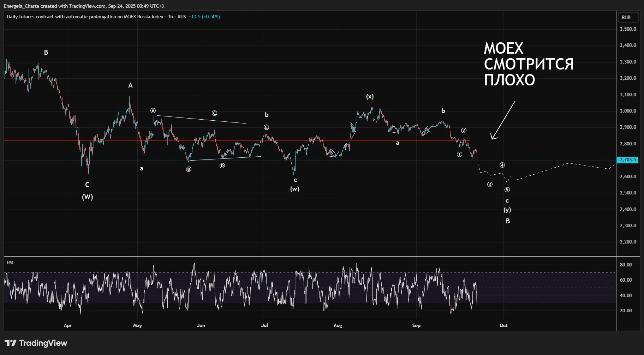Screen dimensions: 644x355
Task: Select the uppercase (W) wave label
Action: pos(88,197)
